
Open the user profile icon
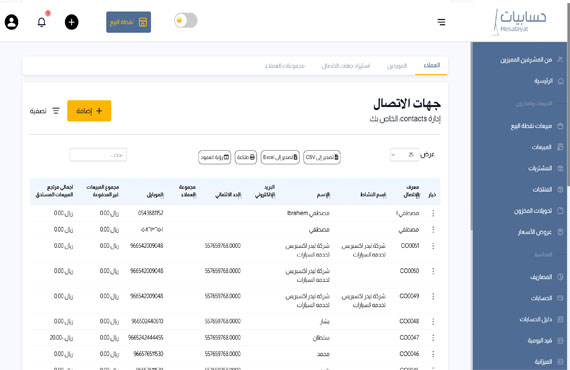coord(12,22)
